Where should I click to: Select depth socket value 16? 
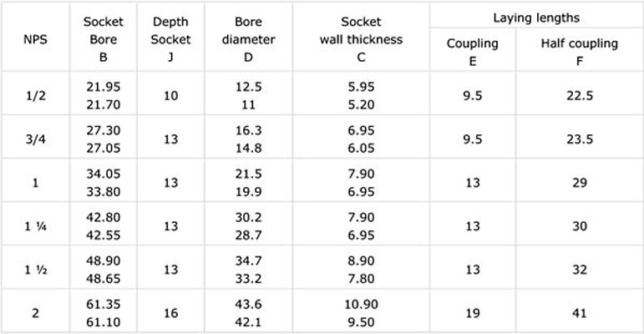[x=170, y=313]
